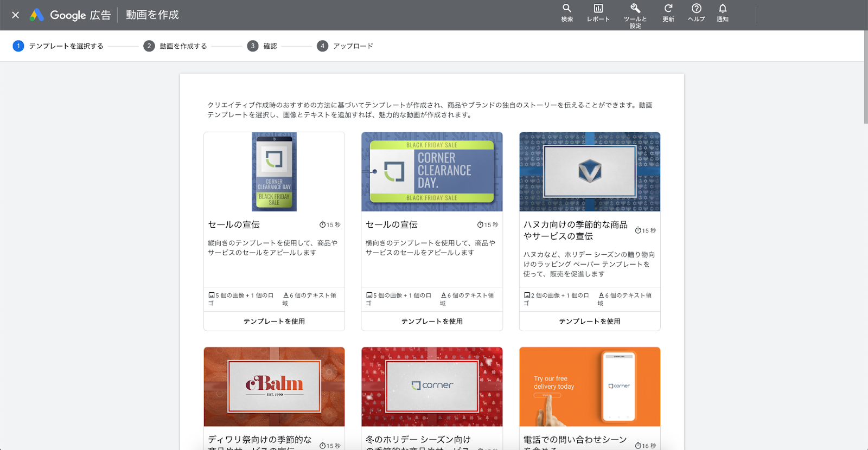Select step 4 アップロード

click(x=345, y=46)
